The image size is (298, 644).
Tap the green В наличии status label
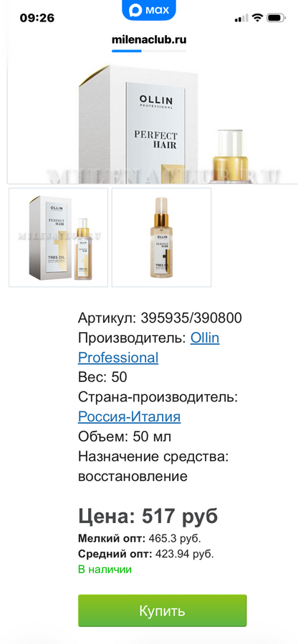click(x=105, y=570)
